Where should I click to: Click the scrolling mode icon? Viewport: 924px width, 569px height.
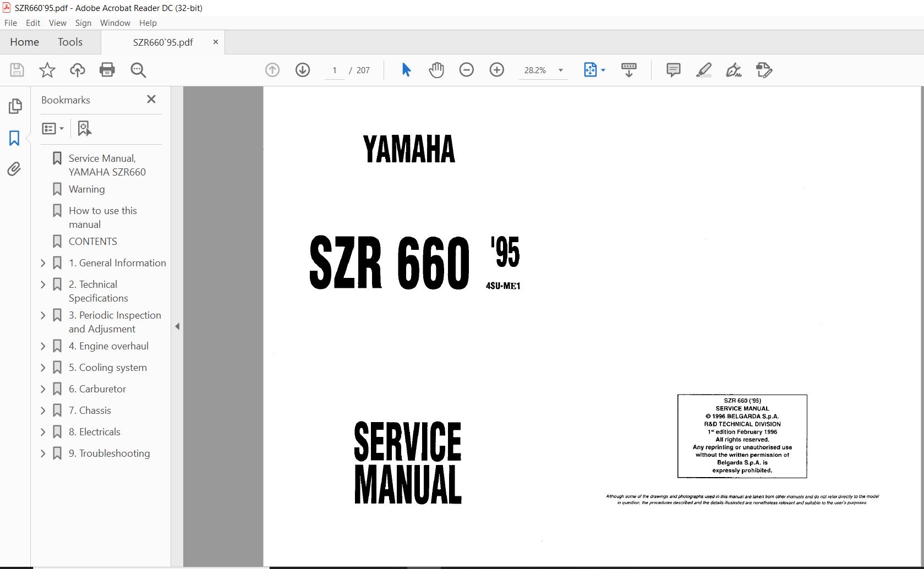click(x=629, y=70)
